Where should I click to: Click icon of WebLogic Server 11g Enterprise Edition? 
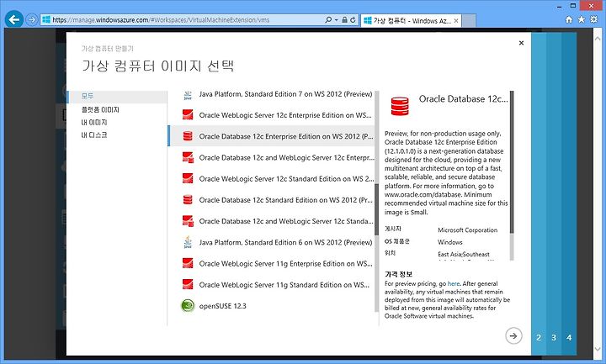pyautogui.click(x=188, y=264)
